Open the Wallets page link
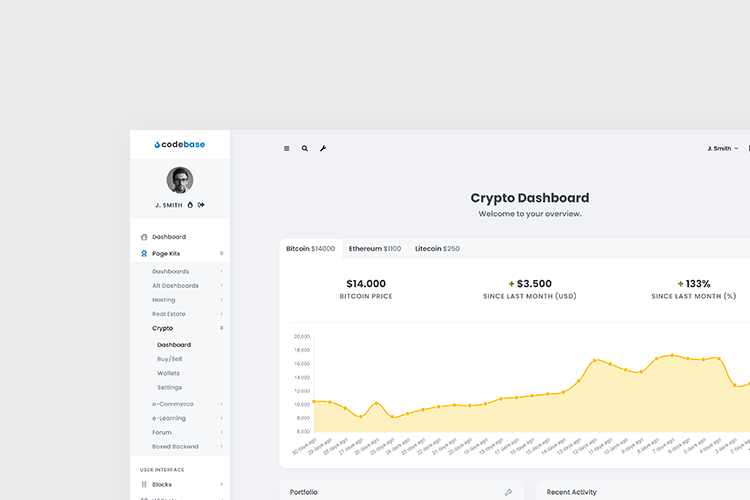The height and width of the screenshot is (500, 750). tap(168, 373)
